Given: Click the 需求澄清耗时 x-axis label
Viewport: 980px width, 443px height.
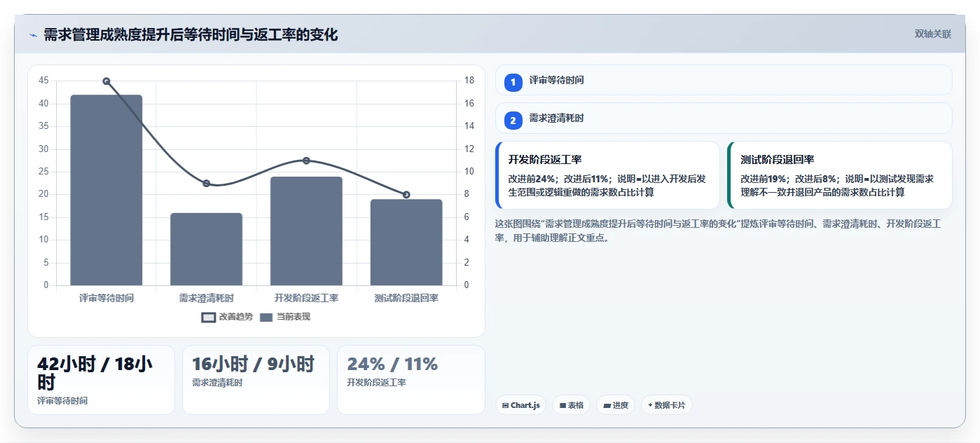Looking at the screenshot, I should 206,299.
